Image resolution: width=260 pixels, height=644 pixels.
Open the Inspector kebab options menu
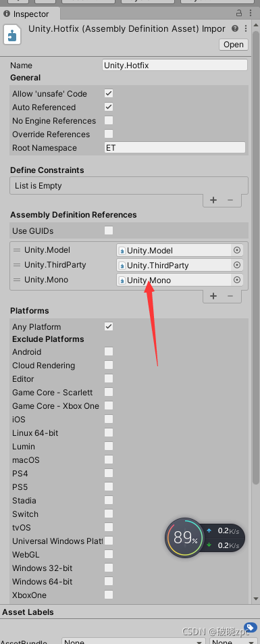coord(246,28)
